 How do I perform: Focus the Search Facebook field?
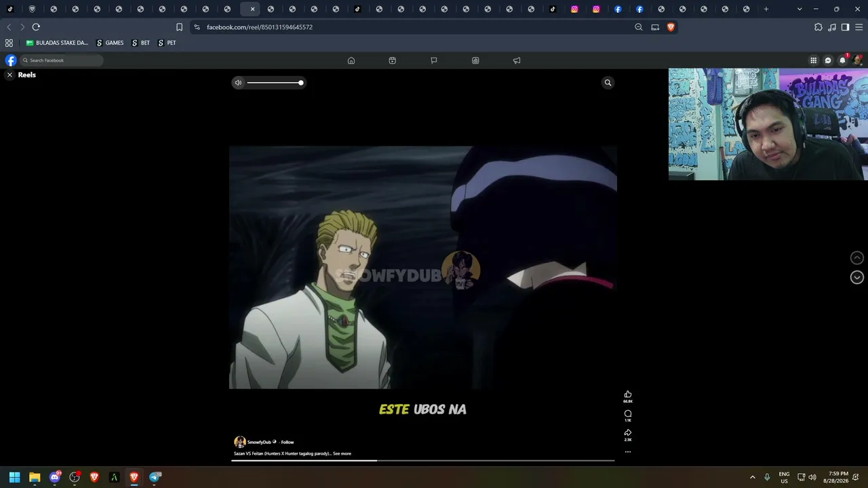click(62, 60)
